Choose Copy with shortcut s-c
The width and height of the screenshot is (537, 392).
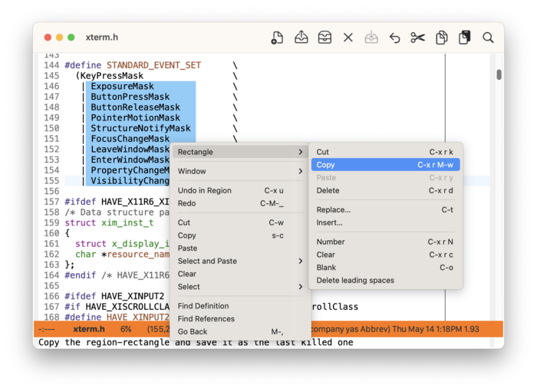coord(239,236)
